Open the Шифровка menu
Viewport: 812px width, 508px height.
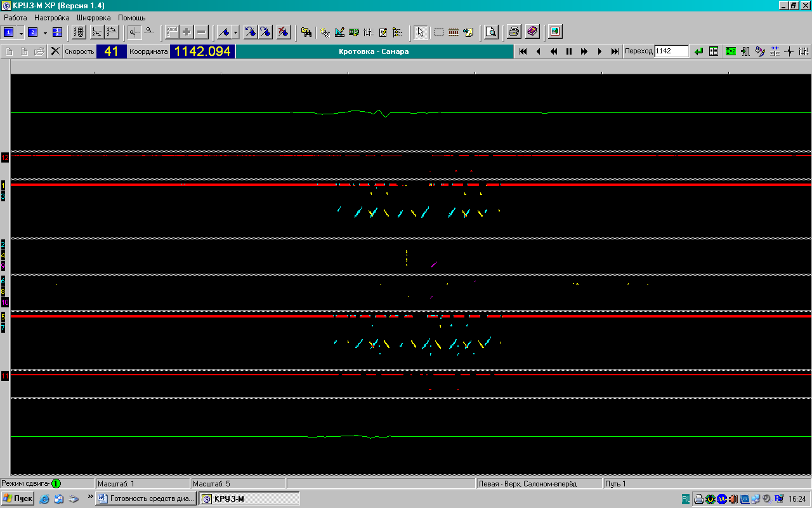click(93, 18)
